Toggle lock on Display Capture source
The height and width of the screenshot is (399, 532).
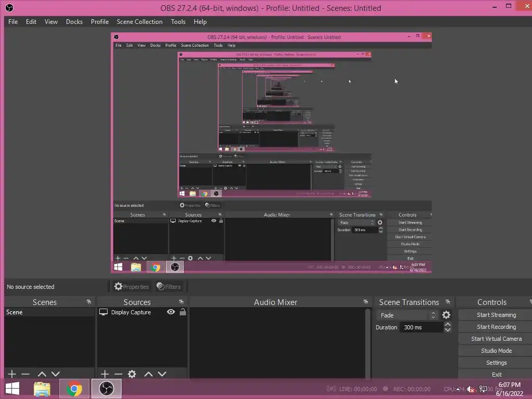coord(183,312)
